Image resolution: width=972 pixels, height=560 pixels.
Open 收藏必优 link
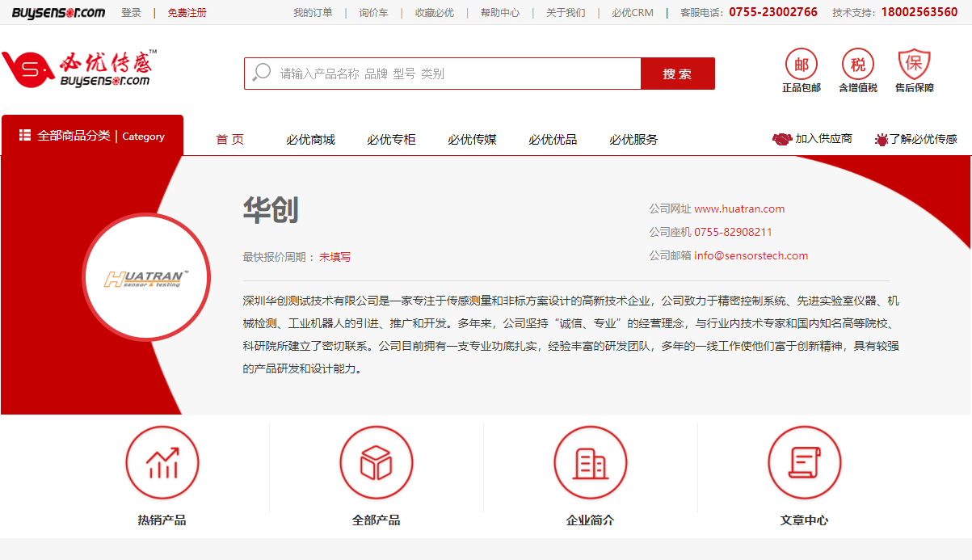pos(435,12)
